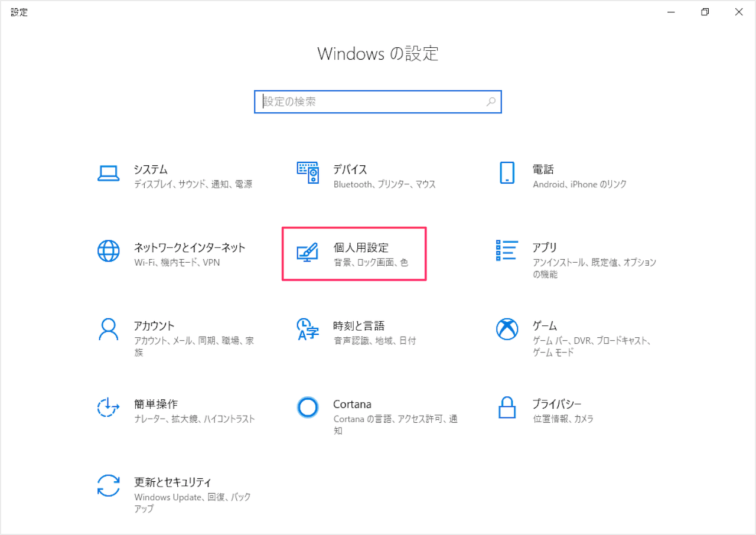Screen dimensions: 756x535
Task: Close the 設定 window
Action: tap(739, 12)
